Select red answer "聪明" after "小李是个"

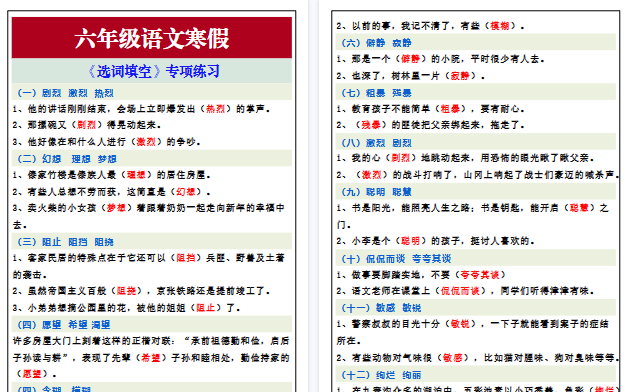point(411,241)
